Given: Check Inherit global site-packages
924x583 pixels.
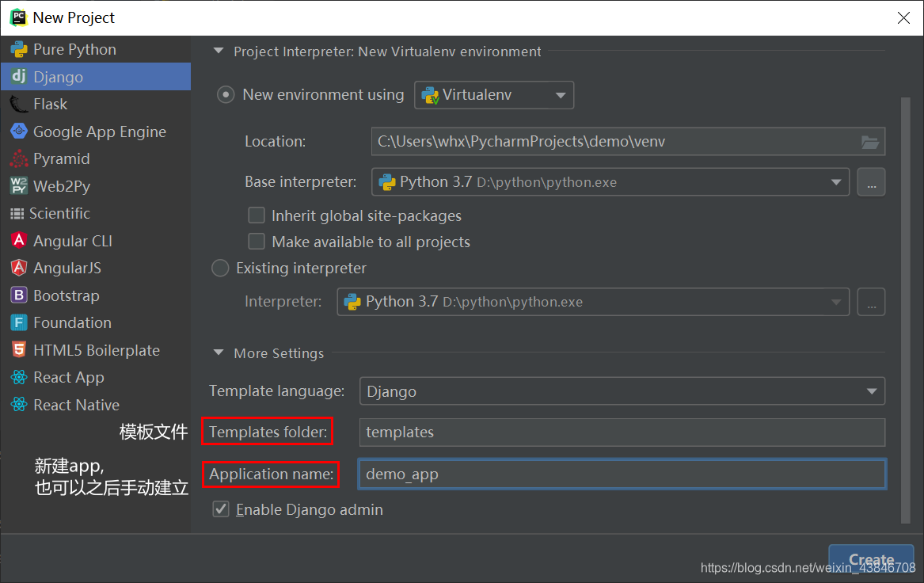Looking at the screenshot, I should pyautogui.click(x=257, y=215).
